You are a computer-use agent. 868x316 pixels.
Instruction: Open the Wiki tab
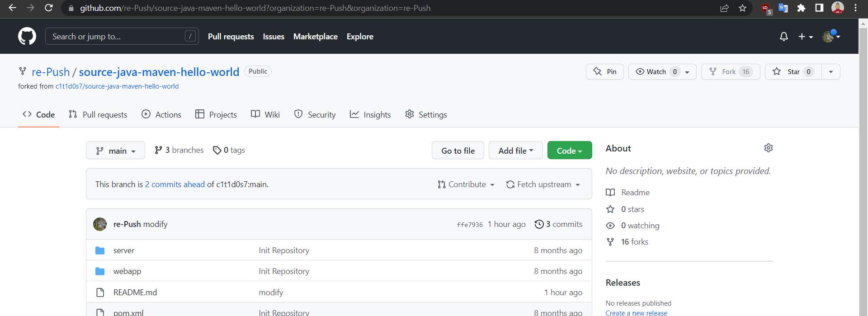[265, 115]
